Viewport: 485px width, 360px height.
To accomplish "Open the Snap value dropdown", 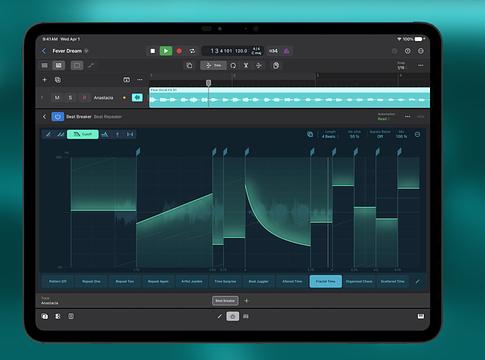I will click(x=401, y=66).
